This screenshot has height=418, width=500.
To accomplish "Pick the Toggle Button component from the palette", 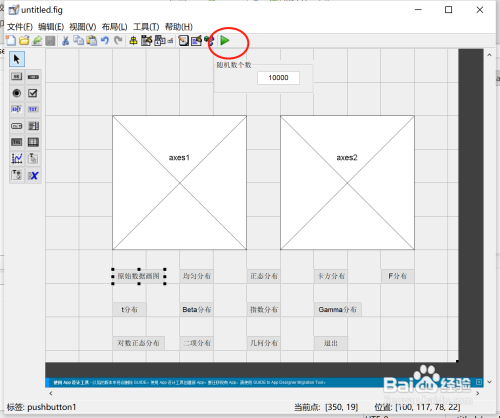I will coord(17,142).
